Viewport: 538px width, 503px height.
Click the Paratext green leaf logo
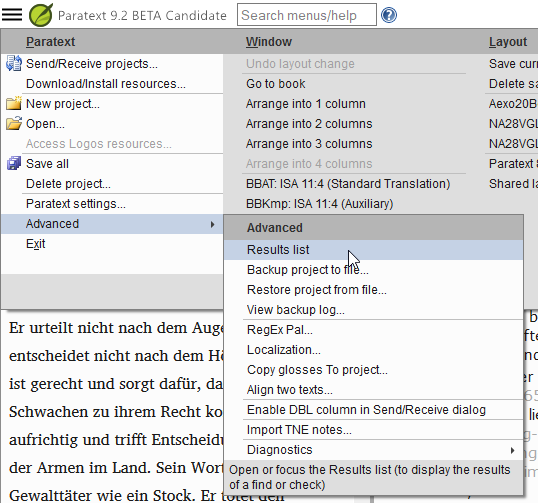41,15
